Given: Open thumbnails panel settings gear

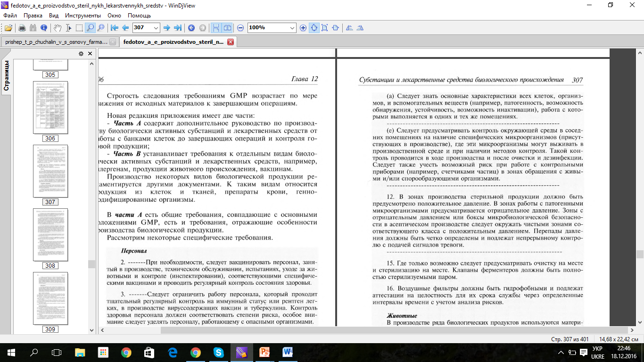Looking at the screenshot, I should click(x=81, y=54).
